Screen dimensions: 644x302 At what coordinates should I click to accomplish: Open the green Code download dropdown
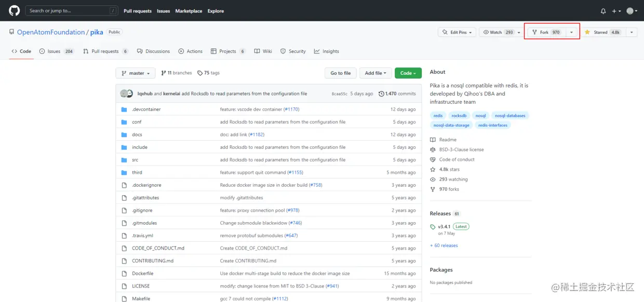(408, 73)
